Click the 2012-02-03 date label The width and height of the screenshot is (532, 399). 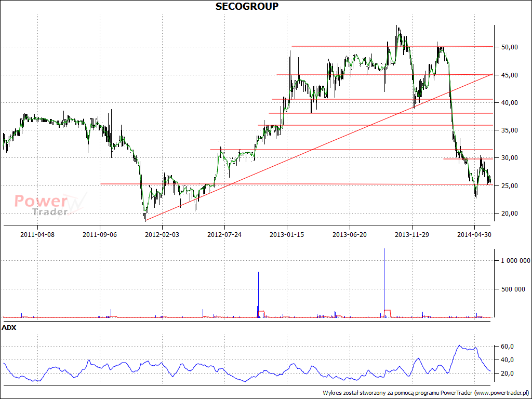(x=162, y=234)
